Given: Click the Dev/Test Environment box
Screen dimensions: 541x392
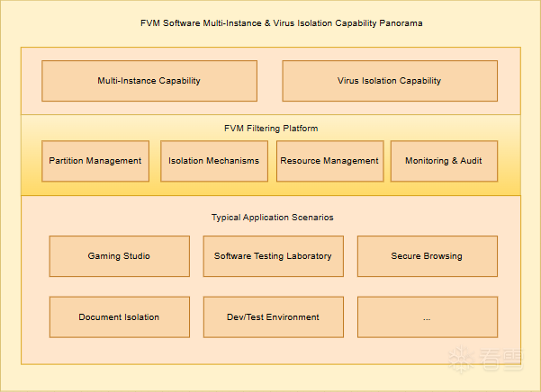Looking at the screenshot, I should (273, 317).
